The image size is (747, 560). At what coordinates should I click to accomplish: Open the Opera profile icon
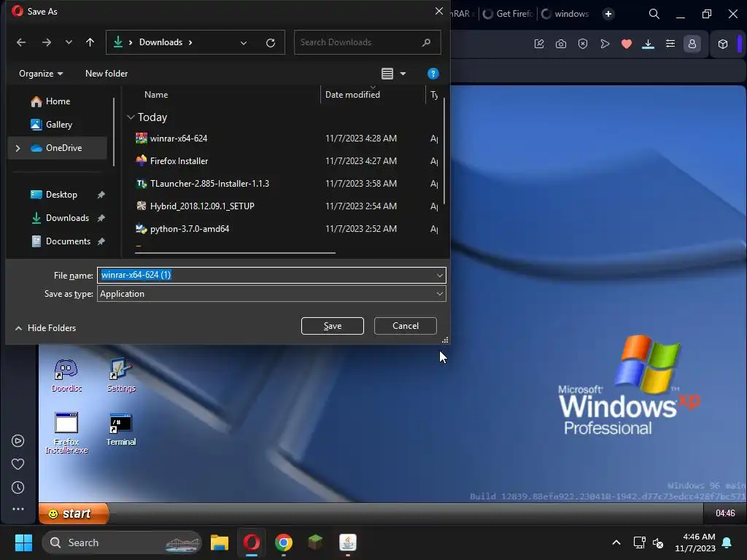[x=692, y=44]
